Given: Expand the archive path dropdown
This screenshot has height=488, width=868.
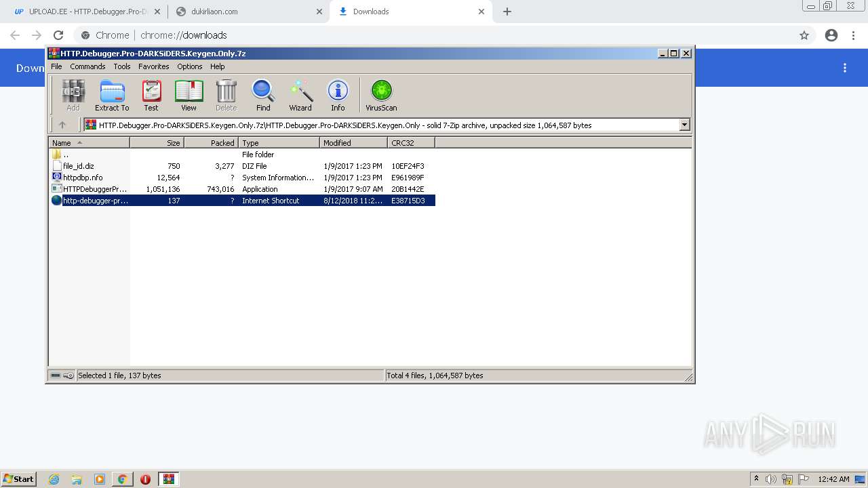Looking at the screenshot, I should pyautogui.click(x=684, y=125).
